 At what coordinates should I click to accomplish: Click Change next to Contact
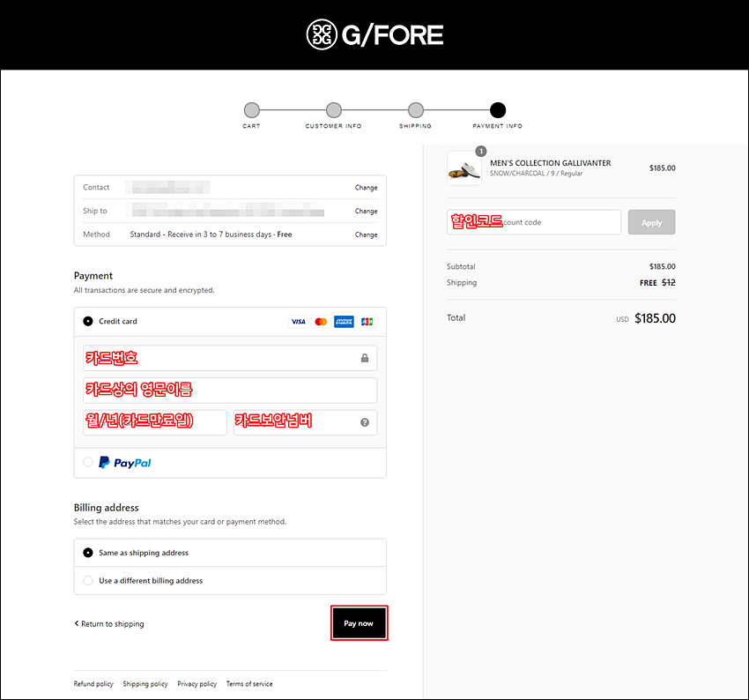(366, 187)
